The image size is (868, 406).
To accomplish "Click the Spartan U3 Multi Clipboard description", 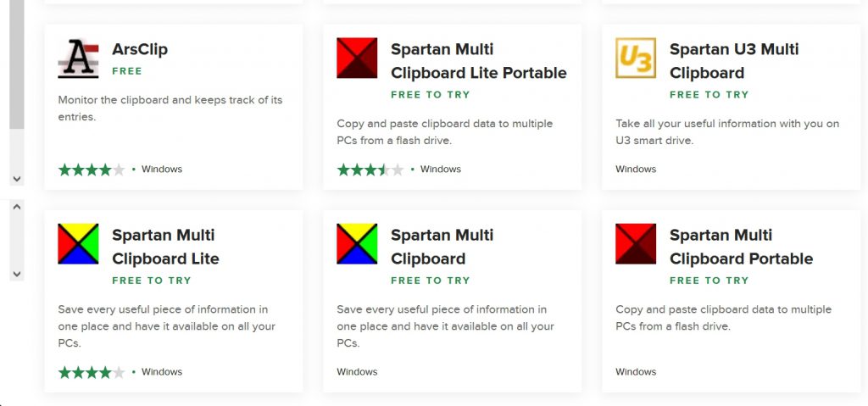I will tap(726, 131).
